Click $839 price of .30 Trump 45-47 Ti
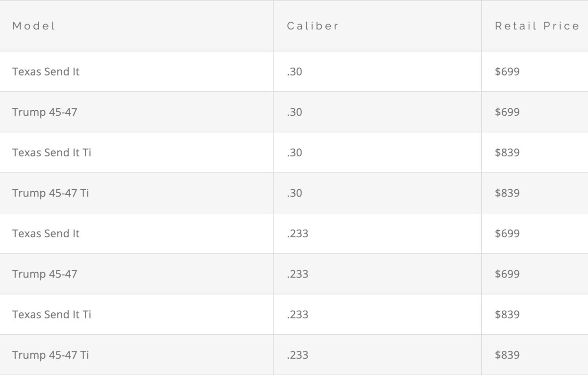 pos(507,193)
